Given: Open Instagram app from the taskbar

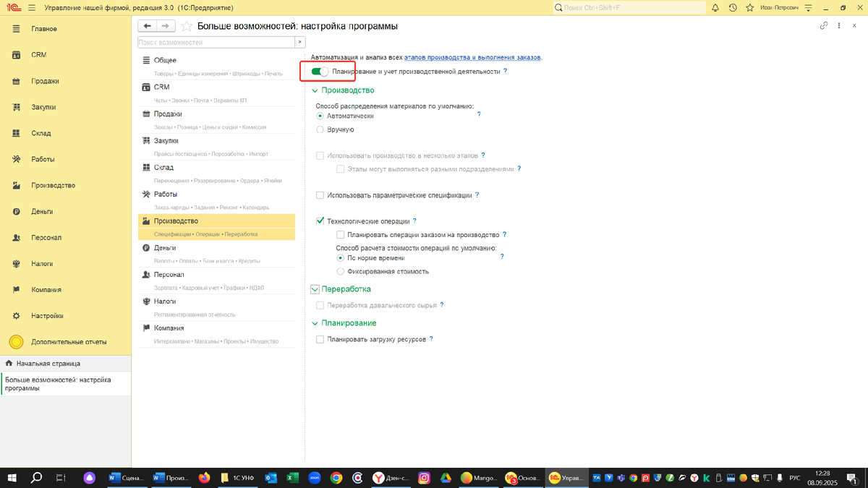Looking at the screenshot, I should pos(425,478).
